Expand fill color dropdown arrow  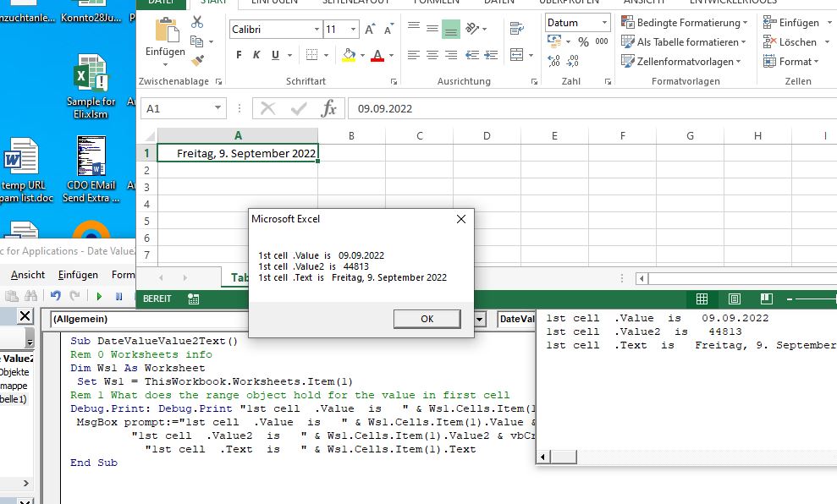pyautogui.click(x=362, y=55)
